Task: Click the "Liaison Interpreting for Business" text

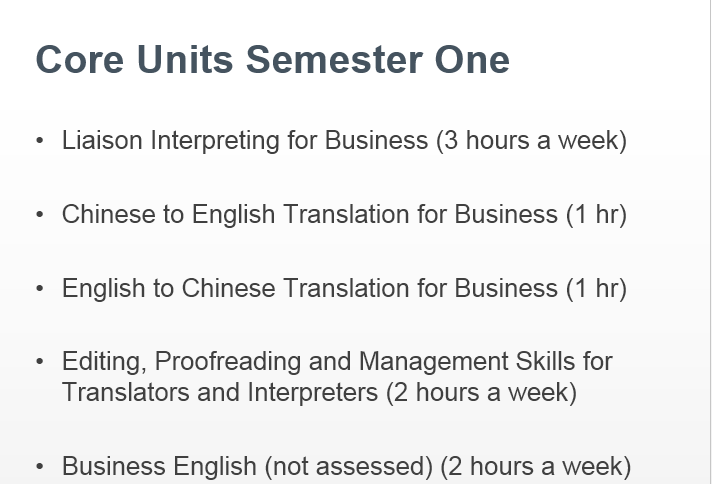Action: coord(245,140)
